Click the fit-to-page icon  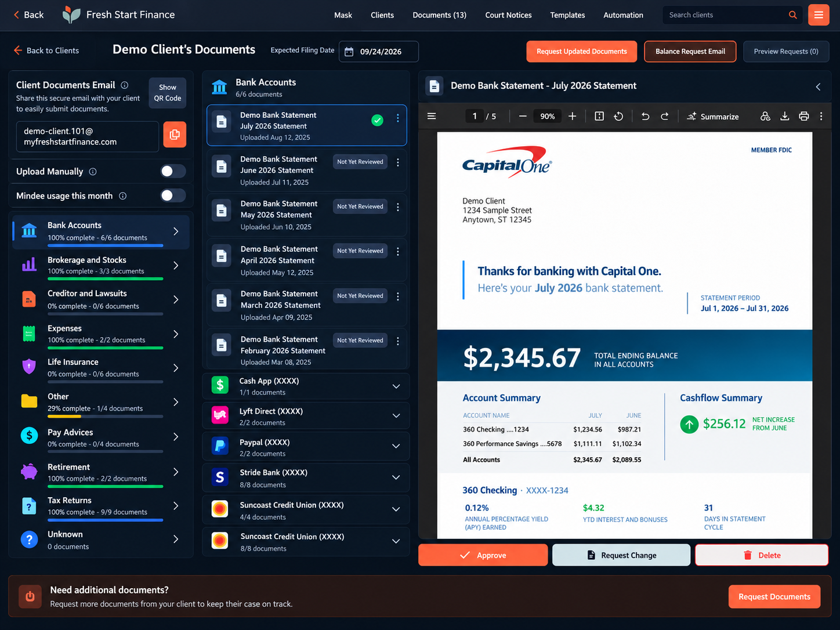[599, 116]
